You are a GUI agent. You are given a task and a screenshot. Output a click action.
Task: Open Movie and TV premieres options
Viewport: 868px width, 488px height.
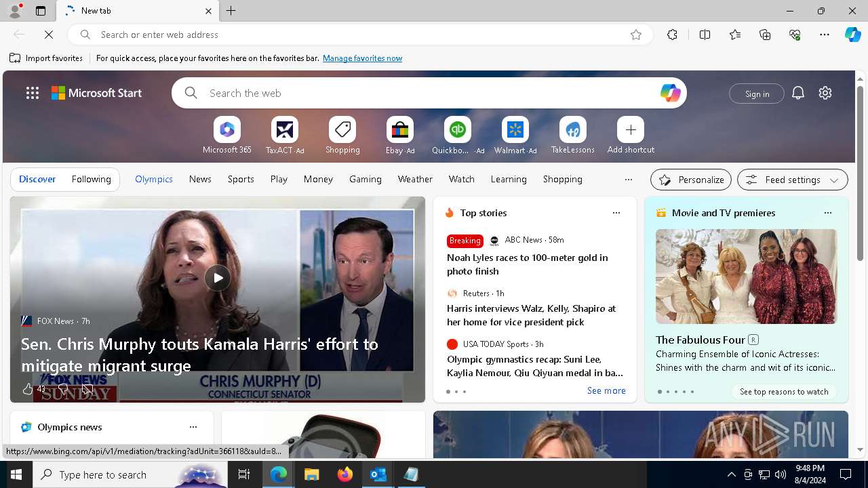pyautogui.click(x=828, y=213)
